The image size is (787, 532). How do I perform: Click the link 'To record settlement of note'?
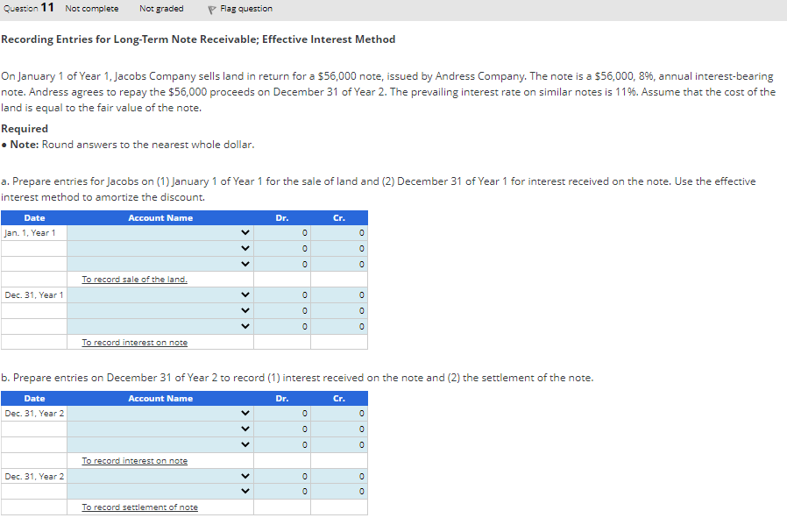[138, 507]
